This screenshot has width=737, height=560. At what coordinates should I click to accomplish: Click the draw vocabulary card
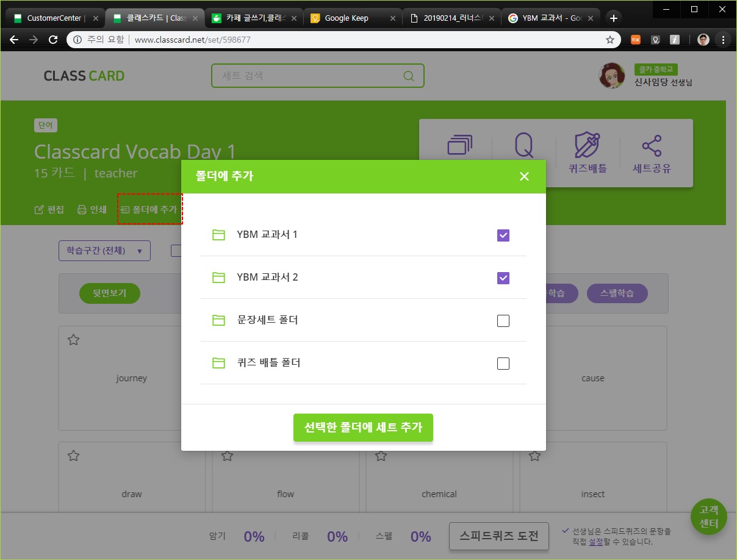pos(132,478)
